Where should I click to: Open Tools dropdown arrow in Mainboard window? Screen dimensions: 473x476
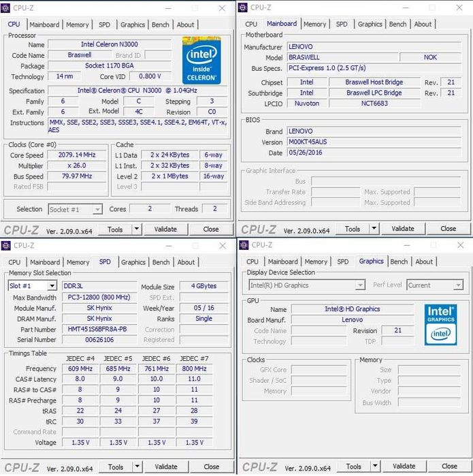(374, 228)
